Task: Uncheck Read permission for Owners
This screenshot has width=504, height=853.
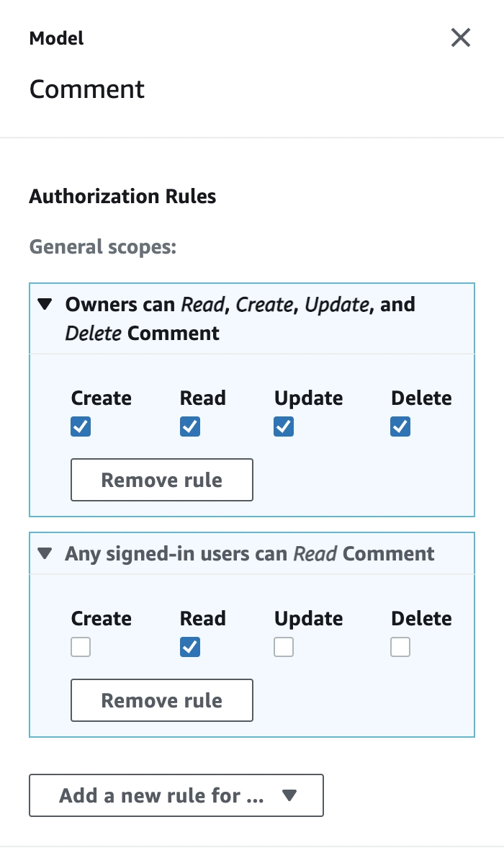Action: (x=190, y=427)
